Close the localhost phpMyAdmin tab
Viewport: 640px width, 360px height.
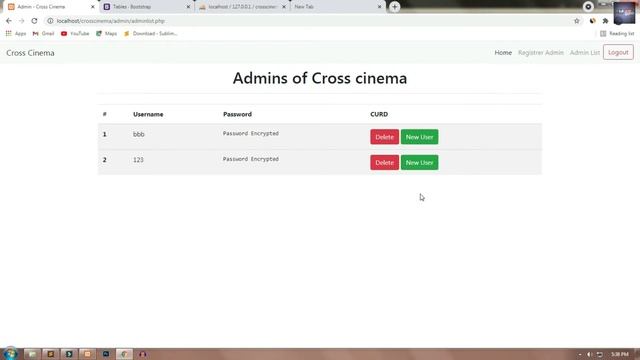click(284, 7)
